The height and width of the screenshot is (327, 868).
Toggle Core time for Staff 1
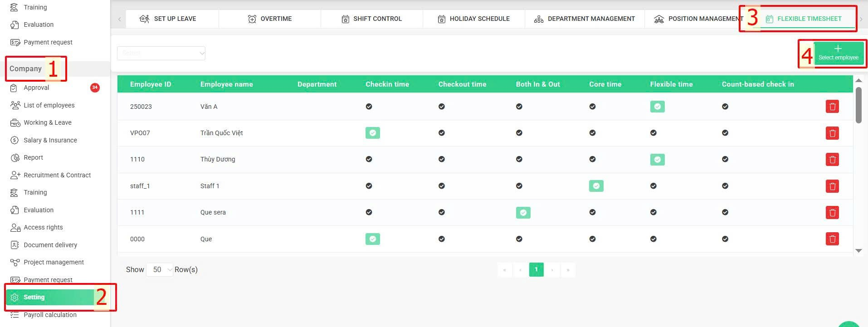596,186
